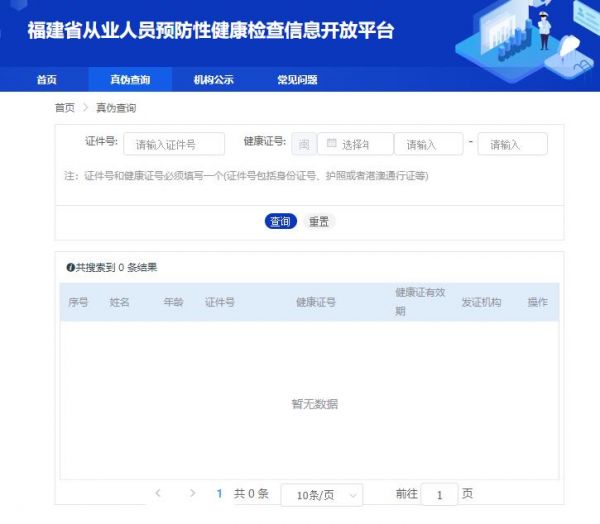Screen dimensions: 600x524
Task: Focus the second 请输入 field after dash
Action: 513,144
